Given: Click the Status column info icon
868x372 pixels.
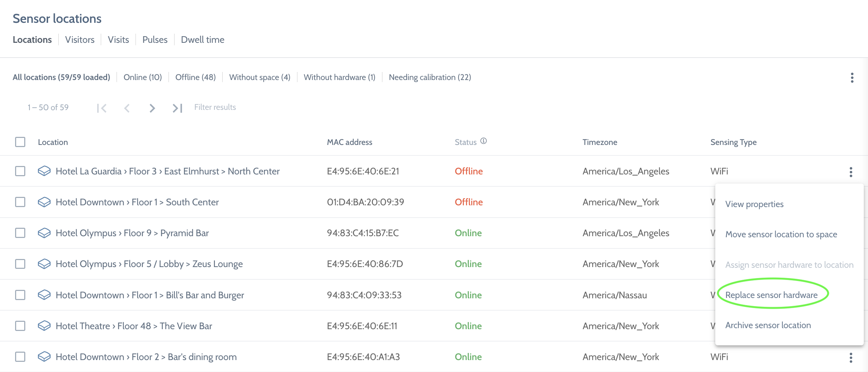Looking at the screenshot, I should 484,141.
